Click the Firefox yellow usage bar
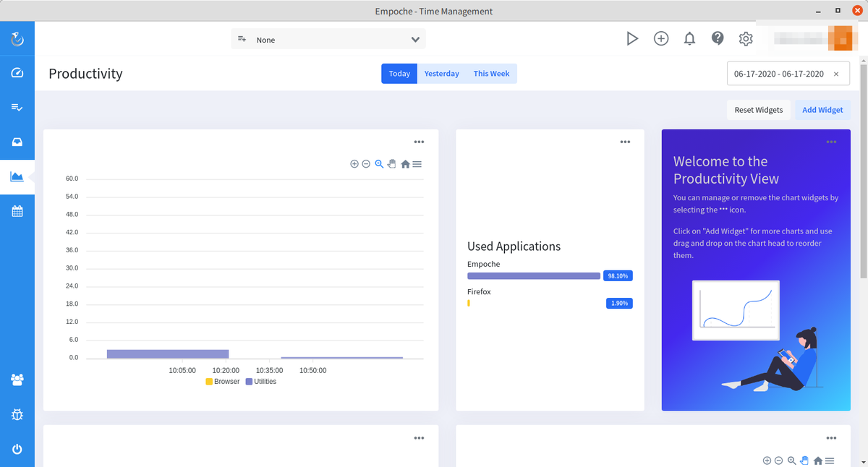The width and height of the screenshot is (868, 467). pyautogui.click(x=469, y=303)
